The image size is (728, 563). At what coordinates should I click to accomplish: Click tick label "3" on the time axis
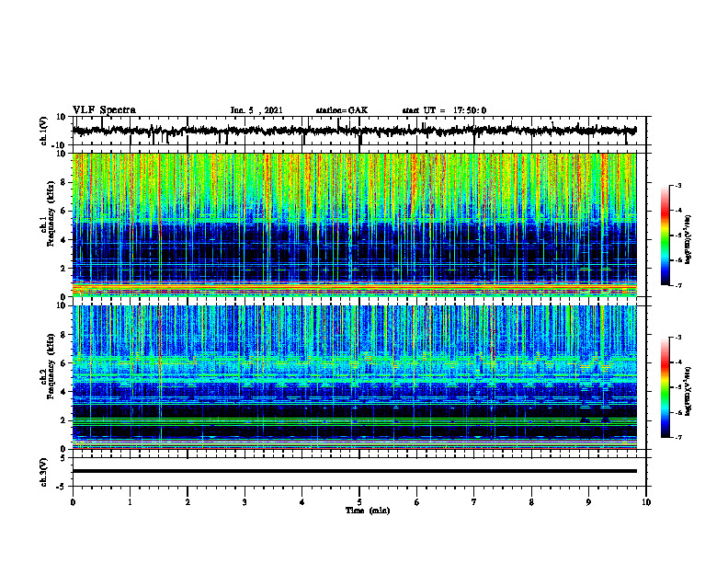point(245,502)
